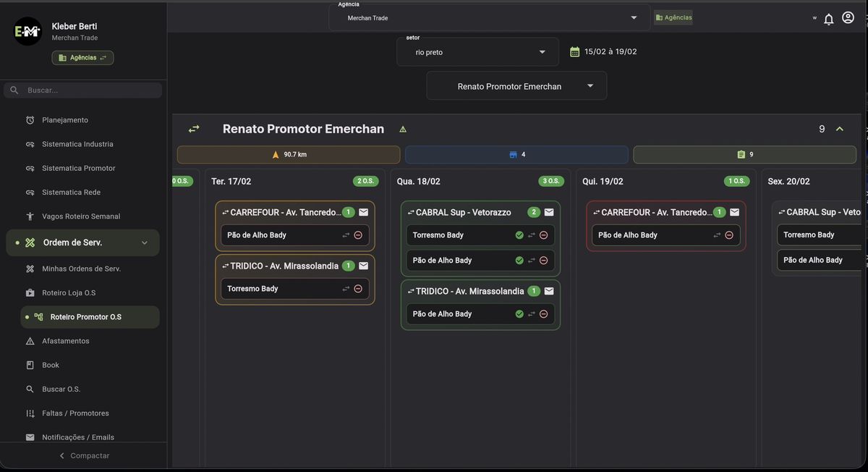Toggle green check on Wednesday's CABRAL Pão de Alho

pyautogui.click(x=519, y=261)
